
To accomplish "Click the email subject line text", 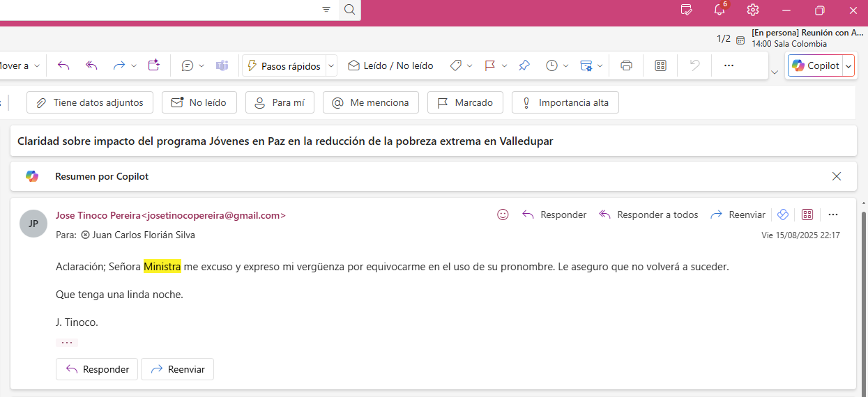I will pos(285,141).
